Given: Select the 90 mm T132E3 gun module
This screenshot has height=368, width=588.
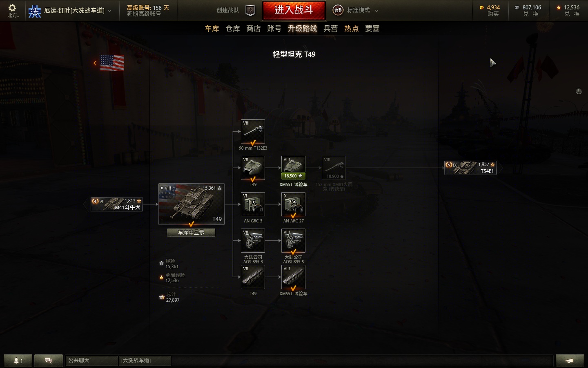Looking at the screenshot, I should coord(253,132).
